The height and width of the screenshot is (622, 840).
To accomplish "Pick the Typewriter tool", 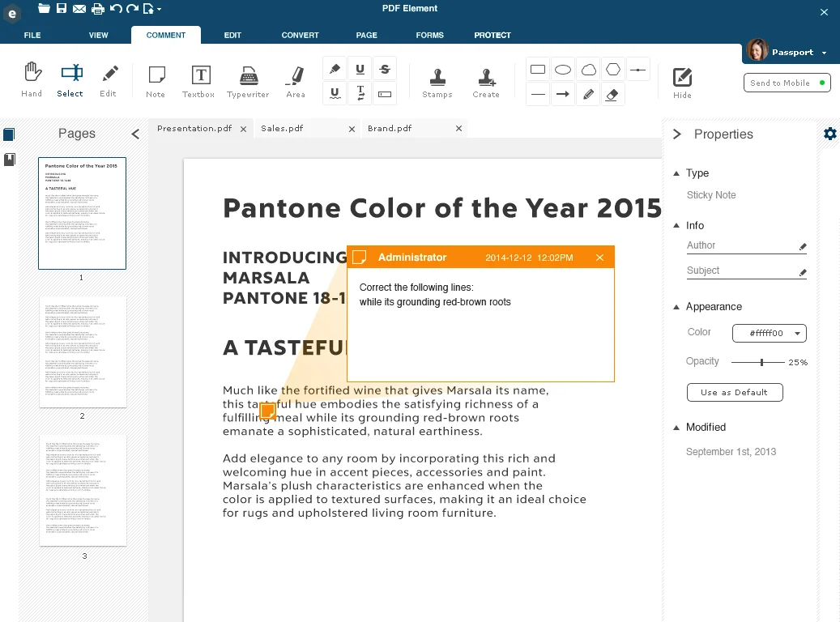I will point(248,80).
